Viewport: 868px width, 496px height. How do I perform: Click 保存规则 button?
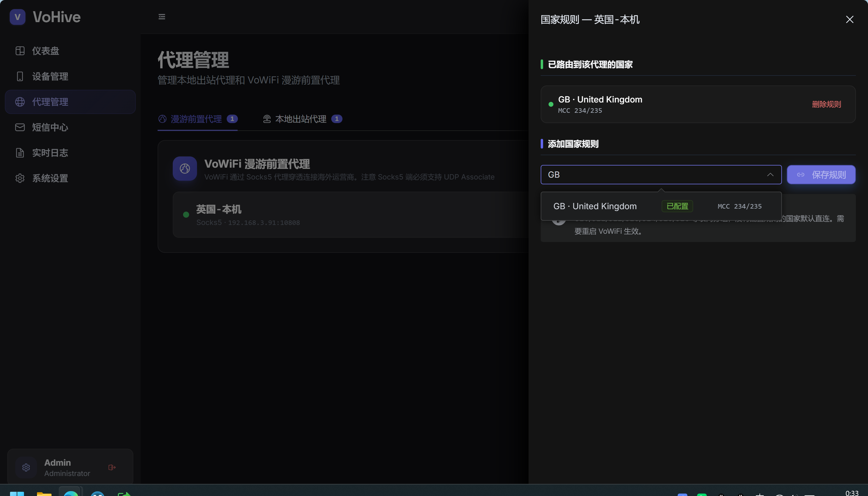point(821,175)
